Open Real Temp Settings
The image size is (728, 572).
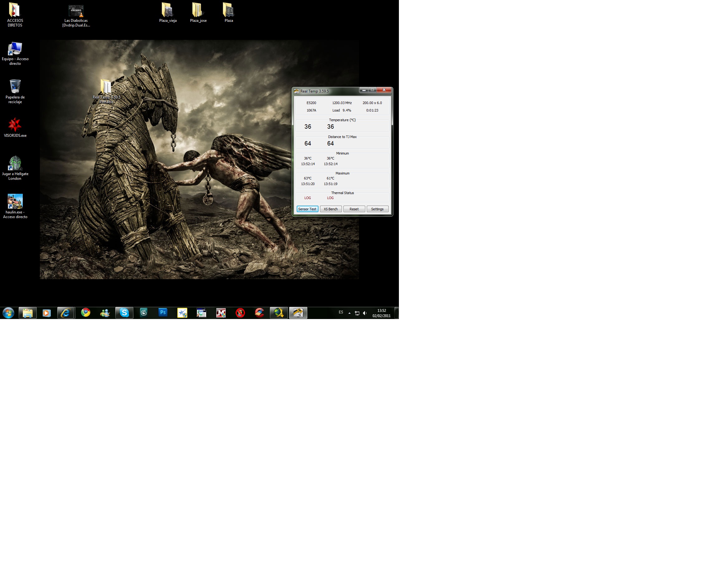point(377,209)
